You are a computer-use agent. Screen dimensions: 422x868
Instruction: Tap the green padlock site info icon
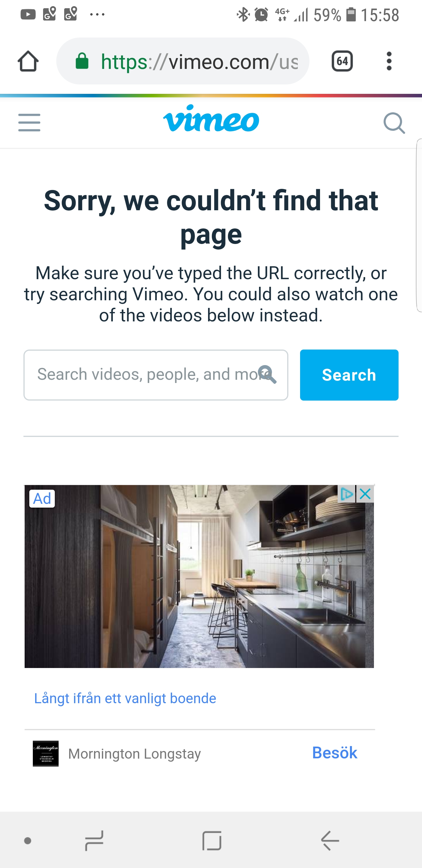(x=82, y=61)
